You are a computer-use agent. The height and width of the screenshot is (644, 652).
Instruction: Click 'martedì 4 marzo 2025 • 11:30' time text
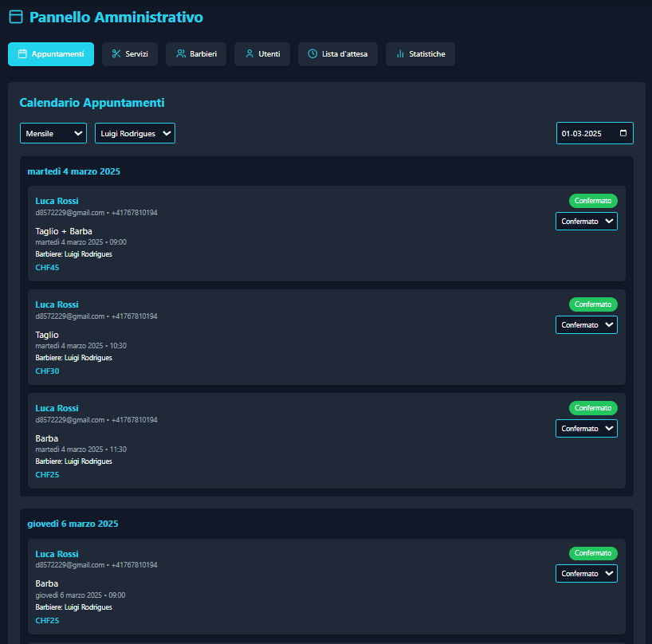81,449
